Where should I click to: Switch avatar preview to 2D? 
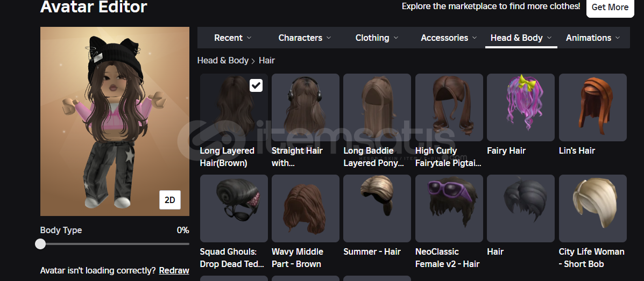(x=169, y=200)
